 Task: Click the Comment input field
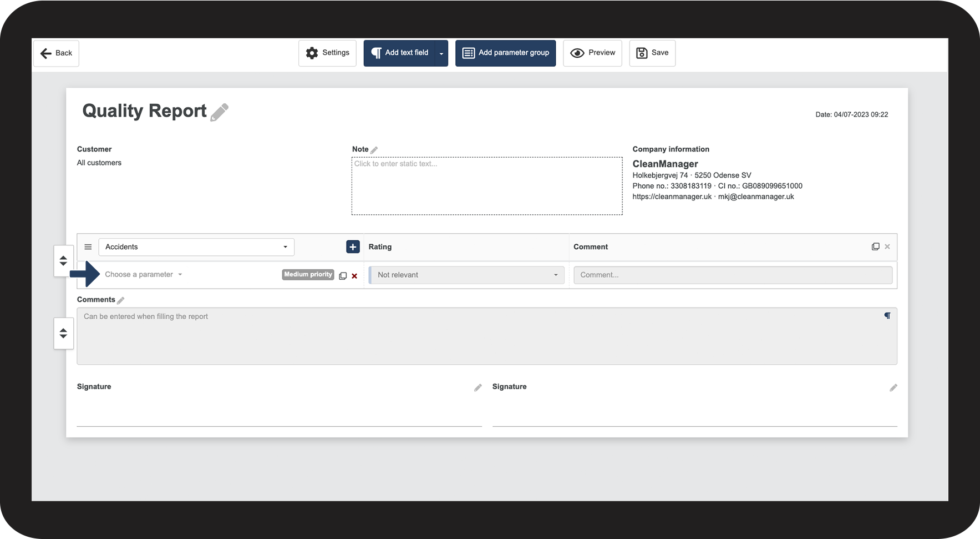point(733,275)
